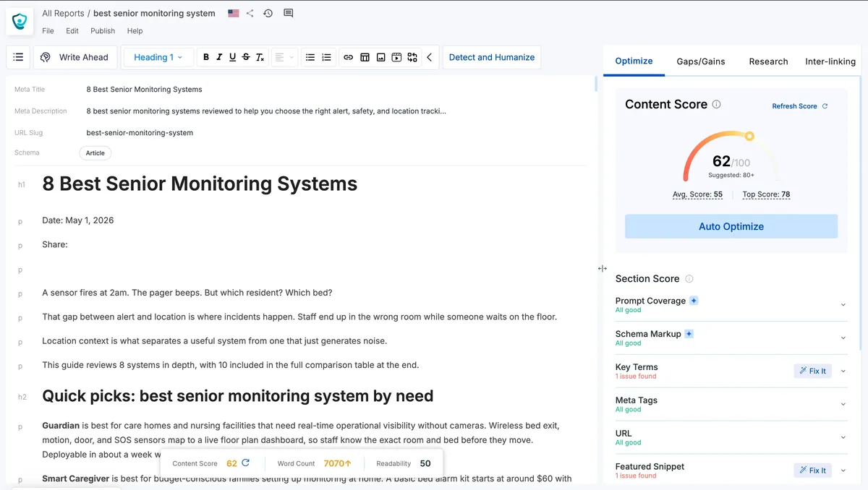Open the outline list icon in toolbar
This screenshot has width=868, height=490.
coord(19,57)
